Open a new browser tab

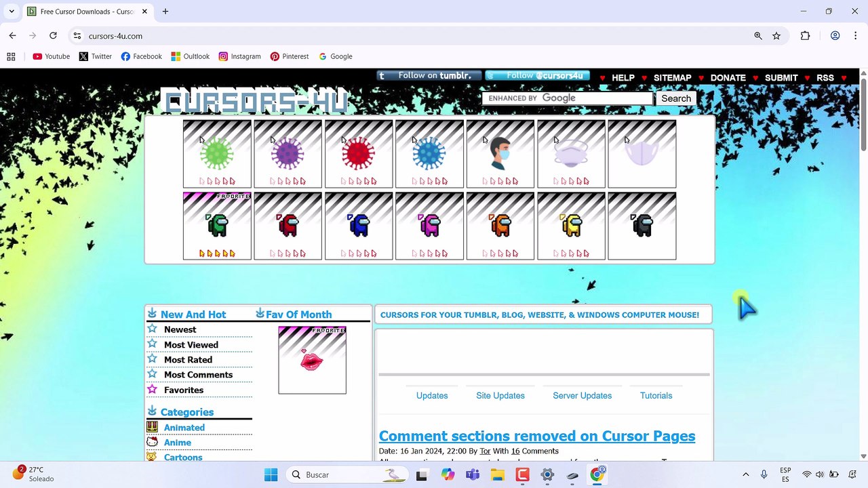165,12
